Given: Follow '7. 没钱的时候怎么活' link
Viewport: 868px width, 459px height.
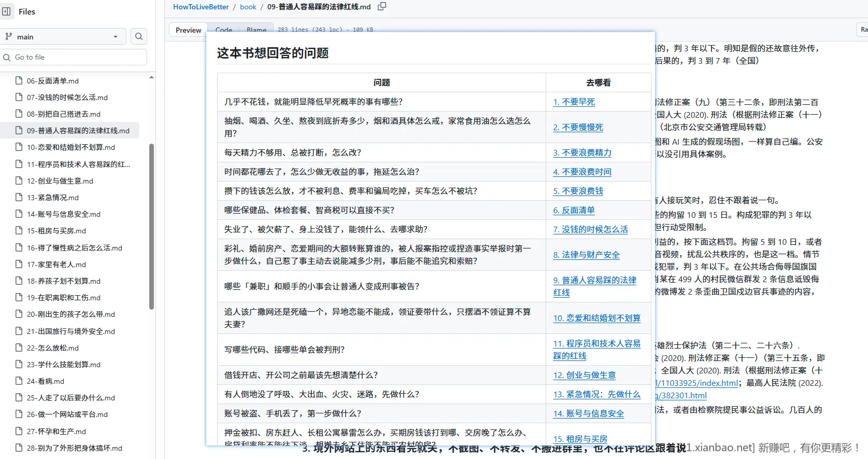Looking at the screenshot, I should [x=590, y=230].
